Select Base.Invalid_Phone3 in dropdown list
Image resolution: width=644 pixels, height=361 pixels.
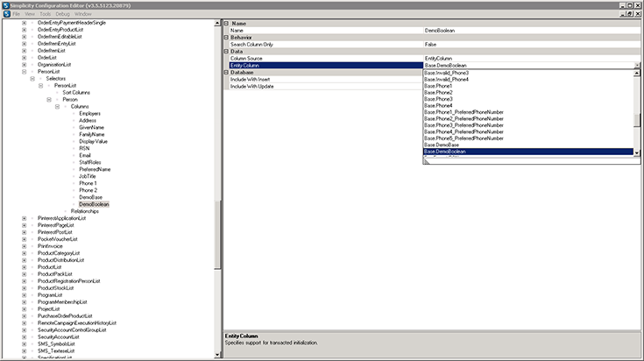pyautogui.click(x=446, y=73)
